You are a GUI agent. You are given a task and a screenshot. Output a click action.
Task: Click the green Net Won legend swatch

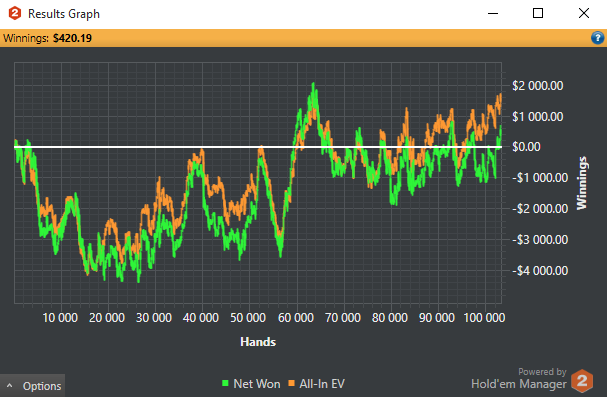[x=225, y=383]
